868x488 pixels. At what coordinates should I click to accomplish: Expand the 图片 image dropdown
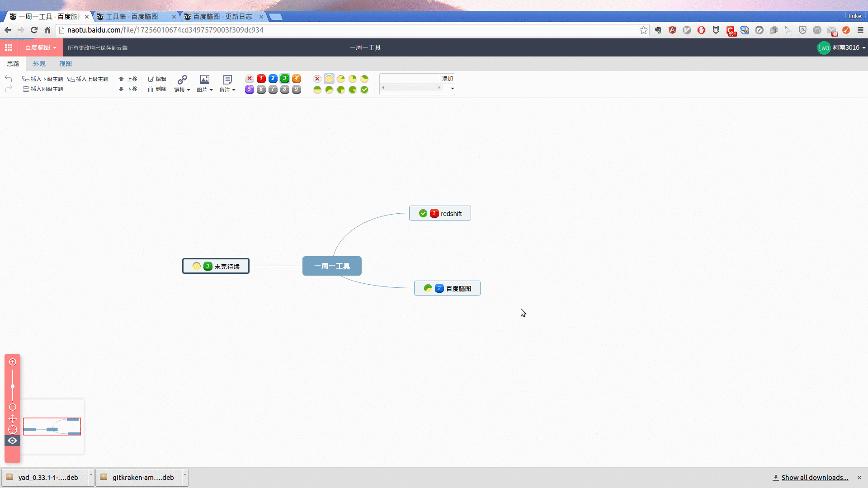click(205, 90)
